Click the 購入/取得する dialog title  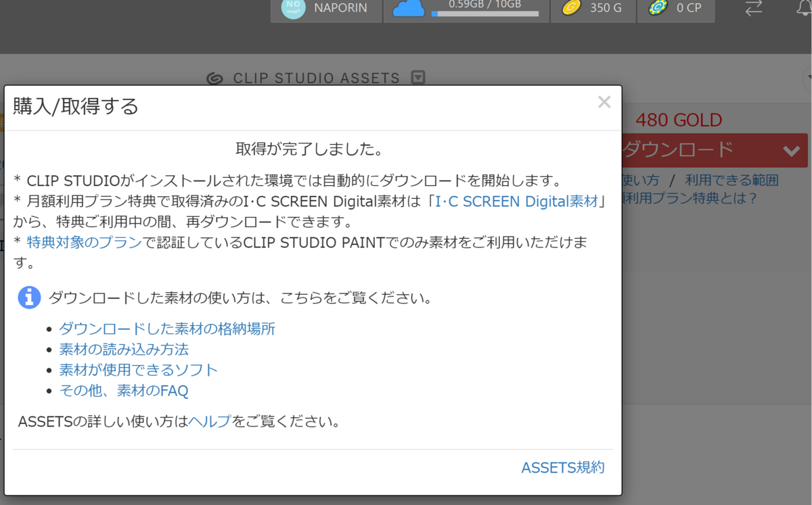[76, 107]
